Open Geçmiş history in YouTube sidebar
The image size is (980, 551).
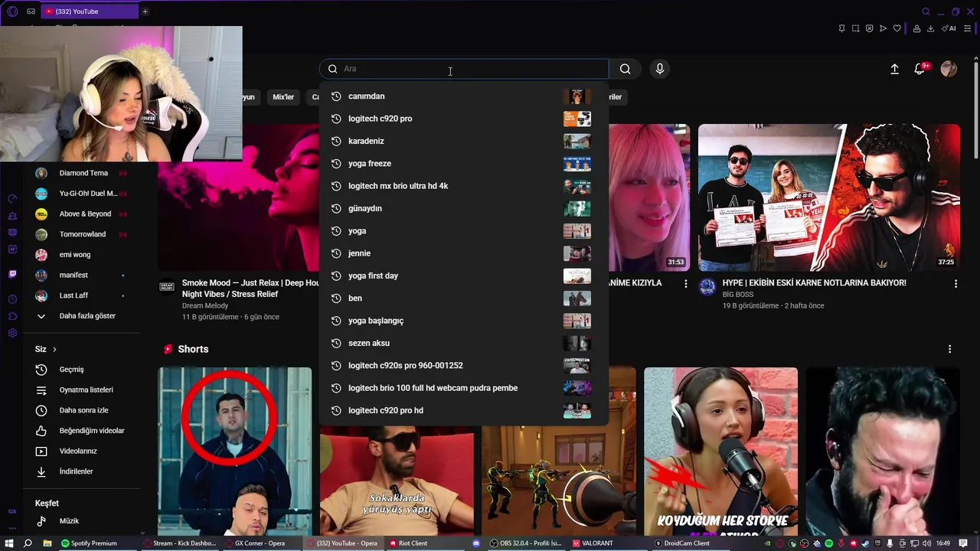82,370
